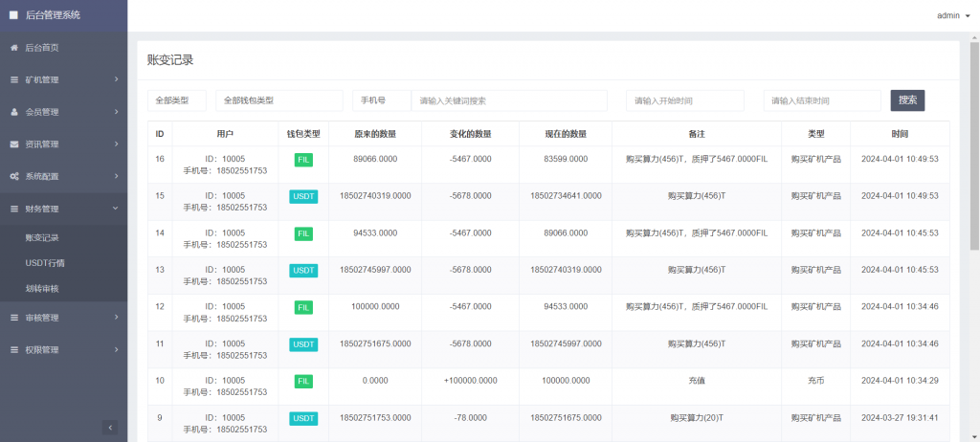Go to 后台首页 in the sidebar
Viewport: 980px width, 442px height.
64,48
